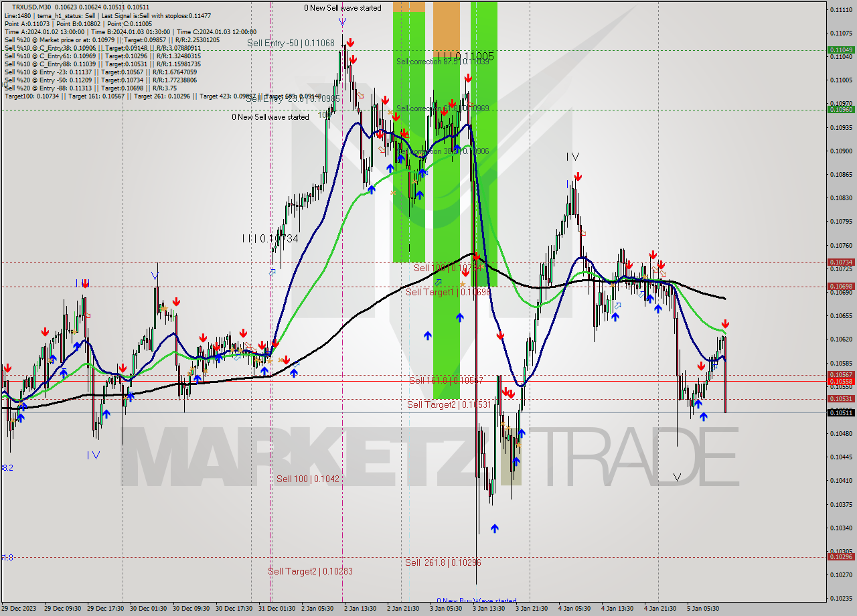The image size is (857, 616).
Task: Click the 0.10900 price axis label
Action: 841,151
